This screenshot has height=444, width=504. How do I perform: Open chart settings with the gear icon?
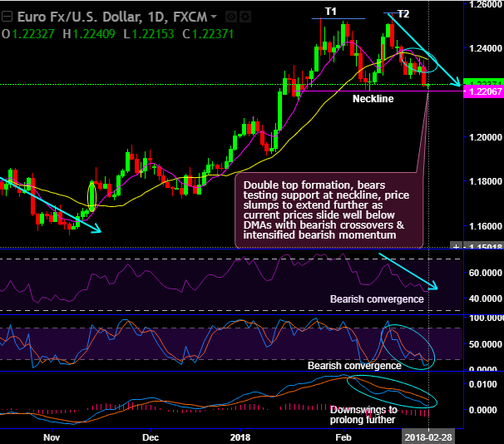[245, 17]
